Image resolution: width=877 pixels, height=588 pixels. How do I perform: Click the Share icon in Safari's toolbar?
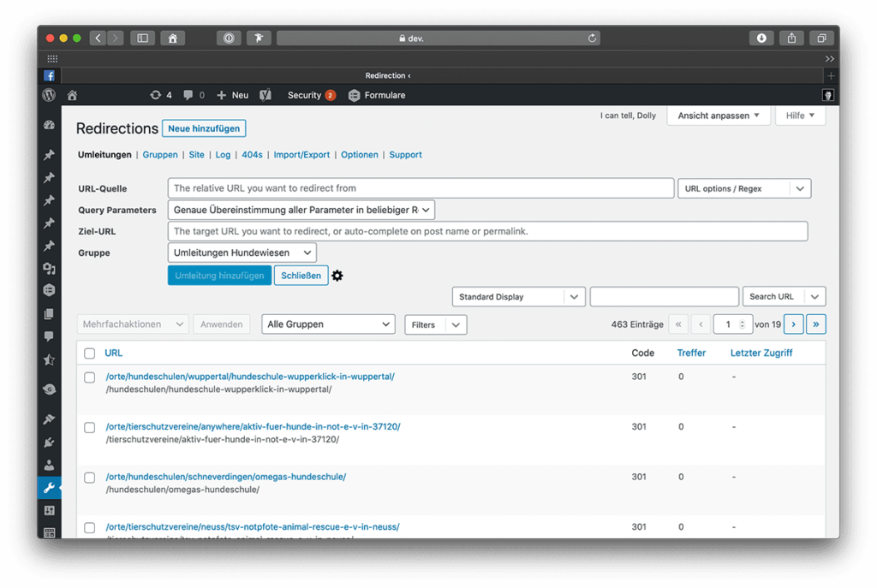790,38
